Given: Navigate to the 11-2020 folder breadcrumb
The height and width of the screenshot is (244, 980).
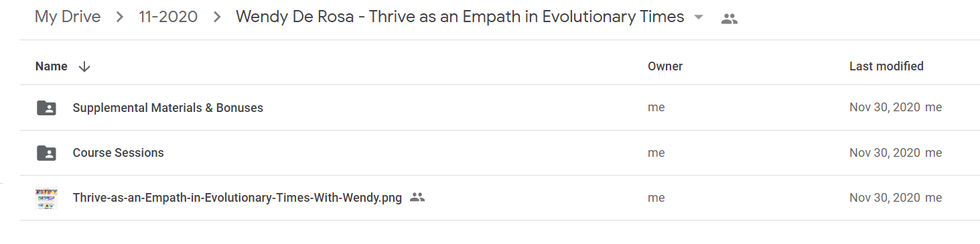Looking at the screenshot, I should 168,17.
